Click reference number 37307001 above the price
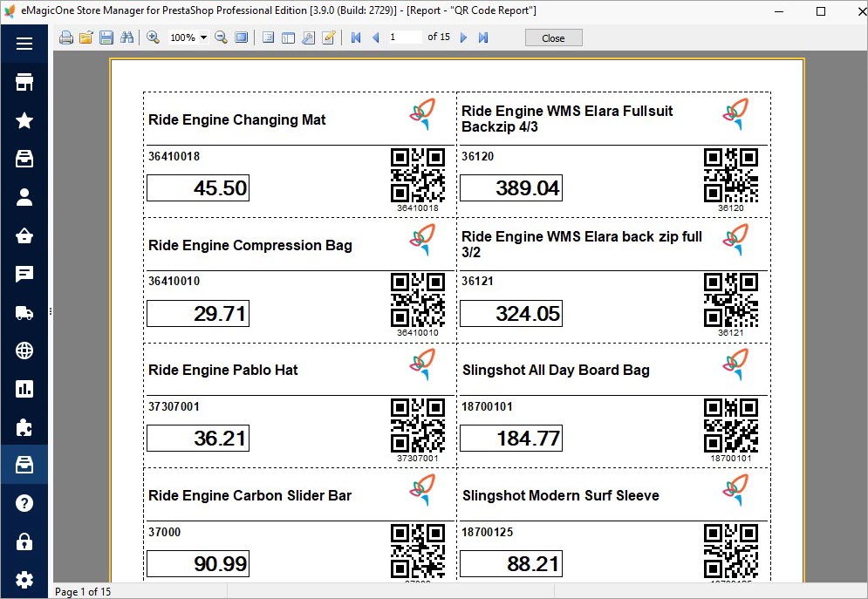 coord(174,406)
